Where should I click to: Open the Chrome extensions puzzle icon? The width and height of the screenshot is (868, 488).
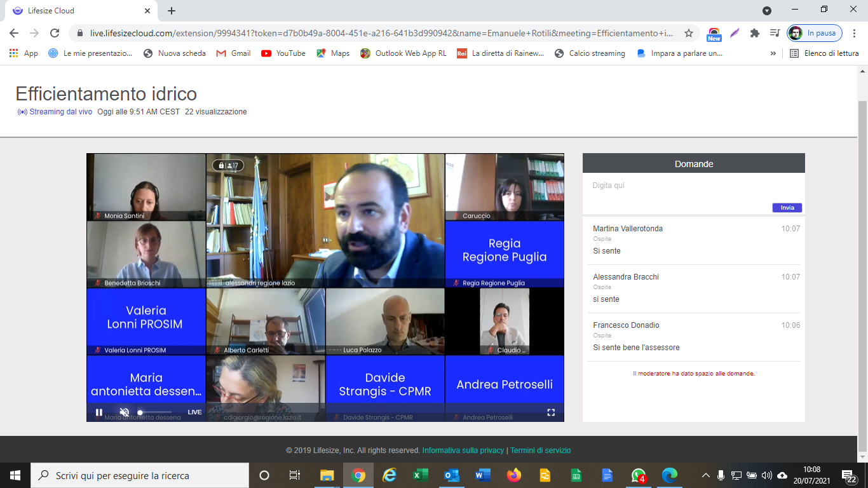(754, 32)
